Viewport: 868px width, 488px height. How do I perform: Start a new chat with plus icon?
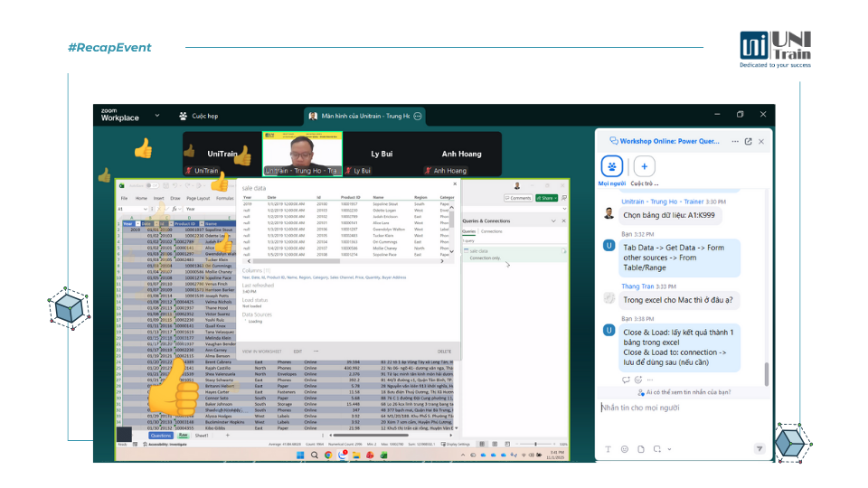(644, 166)
